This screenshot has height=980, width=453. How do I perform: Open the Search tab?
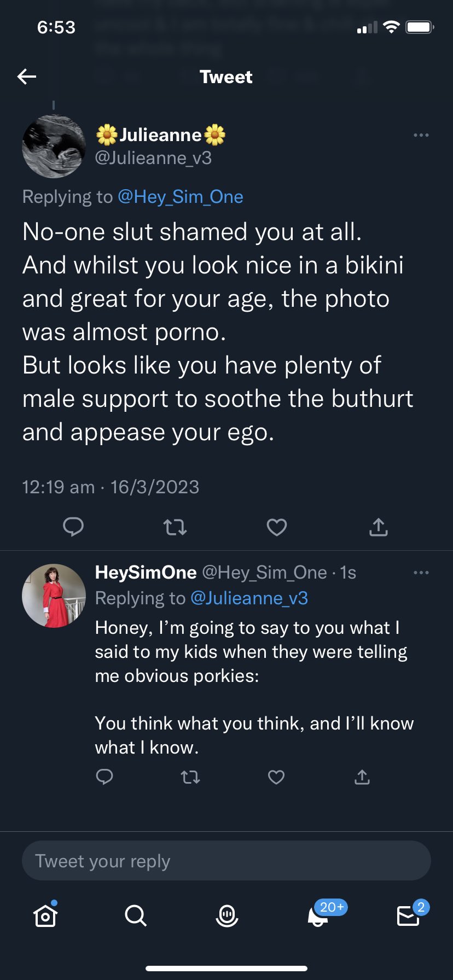click(x=136, y=915)
